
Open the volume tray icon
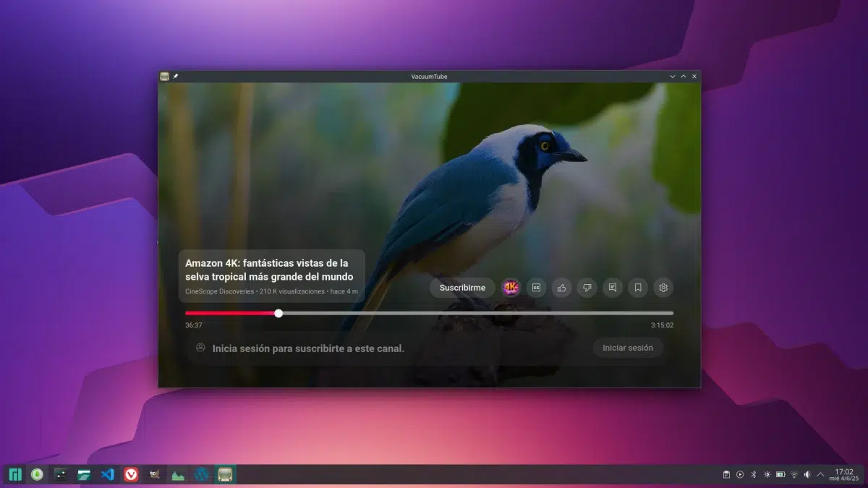tap(807, 474)
